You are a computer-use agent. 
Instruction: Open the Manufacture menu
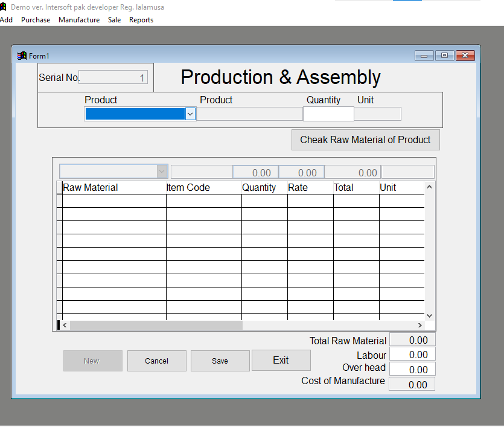click(x=78, y=19)
